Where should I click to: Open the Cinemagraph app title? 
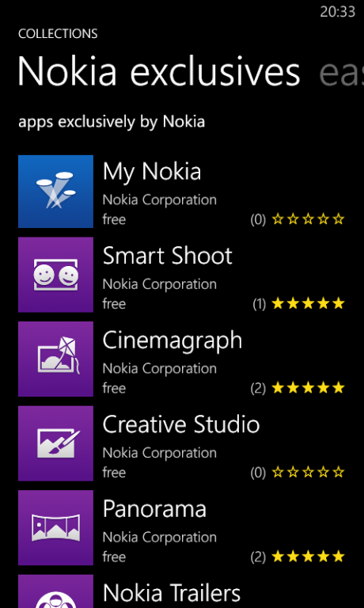(x=173, y=340)
